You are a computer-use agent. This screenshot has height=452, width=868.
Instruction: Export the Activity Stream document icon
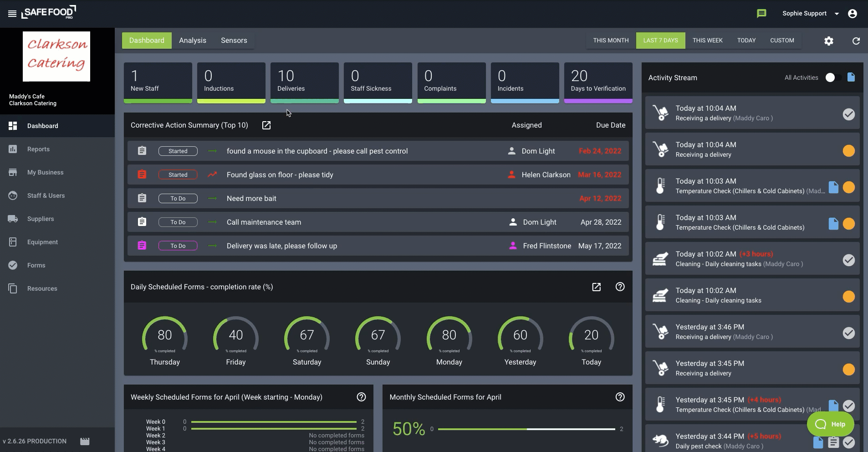[851, 77]
